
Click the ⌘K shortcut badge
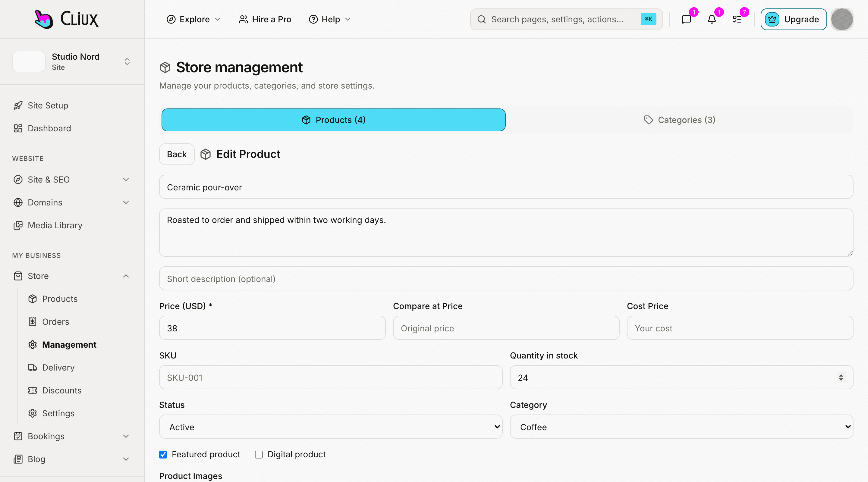pyautogui.click(x=648, y=19)
